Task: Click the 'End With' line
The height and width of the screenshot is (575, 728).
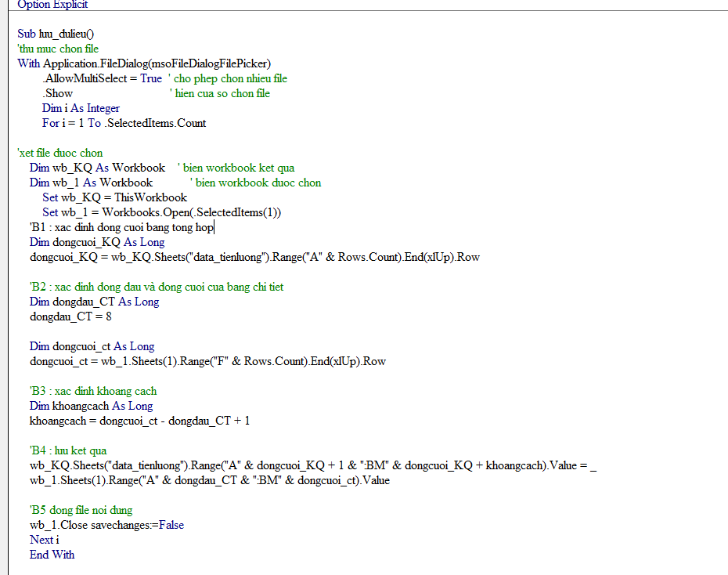Action: (x=52, y=554)
